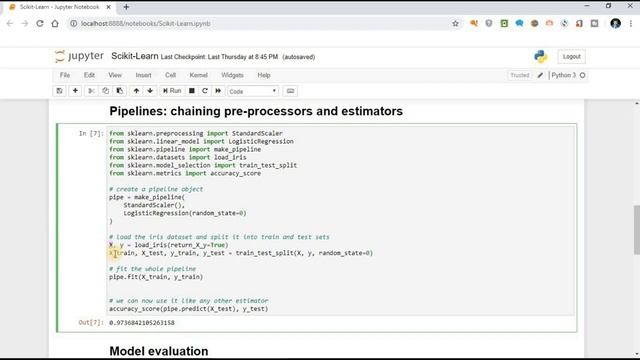Click the line importing make_pipeline
The height and width of the screenshot is (360, 640).
pyautogui.click(x=185, y=149)
